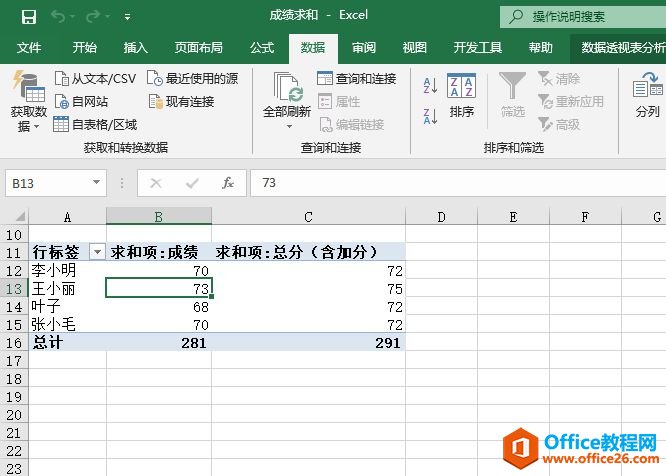Screen dimensions: 666x476
Task: Click the formula bar showing 73
Action: [x=458, y=183]
